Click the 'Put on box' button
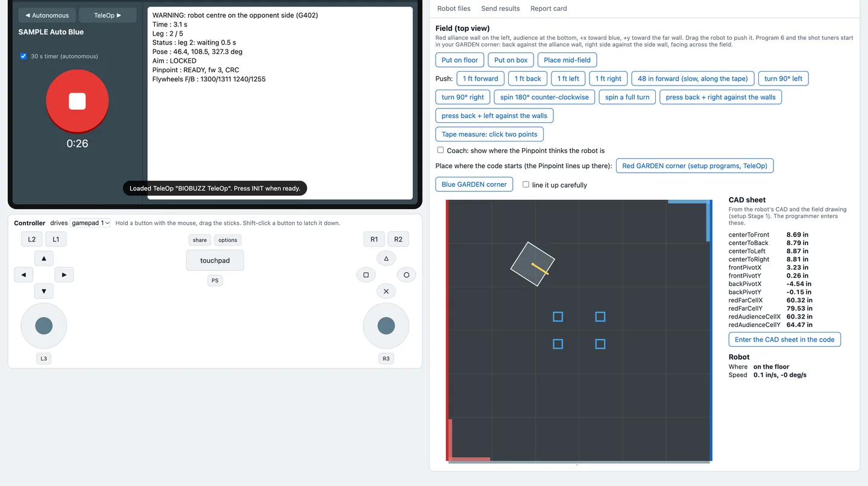Viewport: 868px width, 486px height. click(511, 60)
